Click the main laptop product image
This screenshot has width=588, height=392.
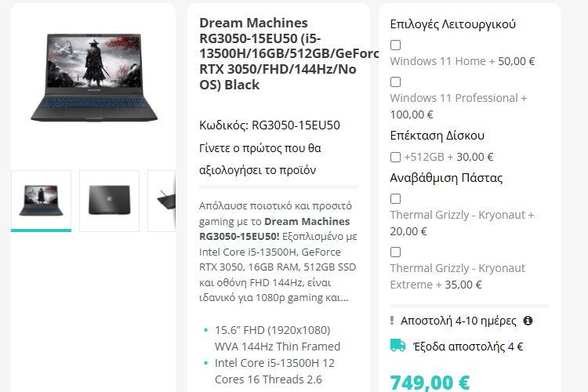94,78
